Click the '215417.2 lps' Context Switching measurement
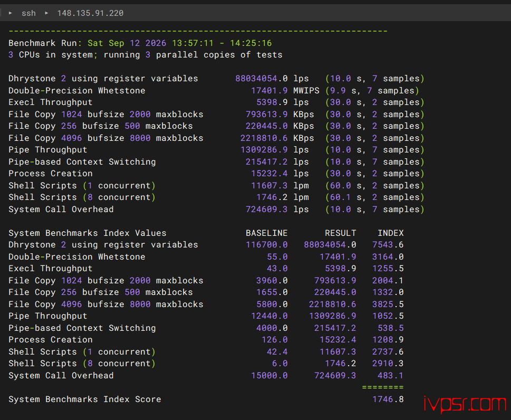511x420 pixels. 277,162
